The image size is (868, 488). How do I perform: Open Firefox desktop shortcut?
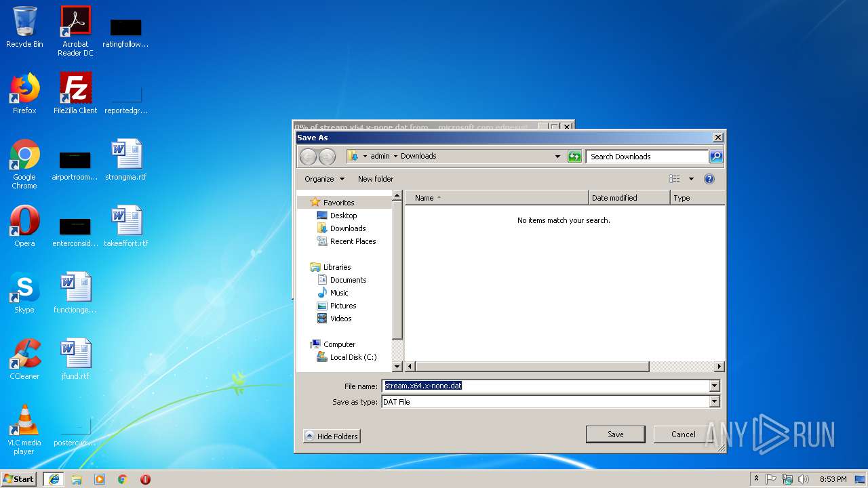click(24, 94)
